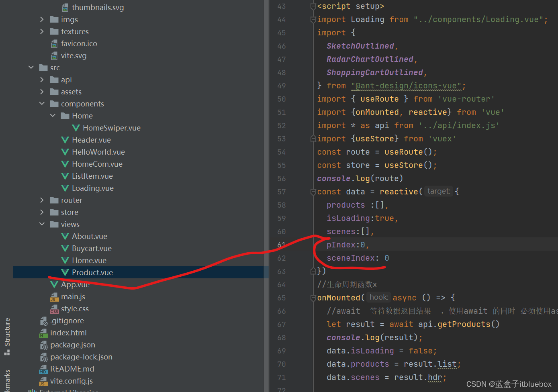Click line number 61 in the gutter
The image size is (558, 392).
point(281,245)
